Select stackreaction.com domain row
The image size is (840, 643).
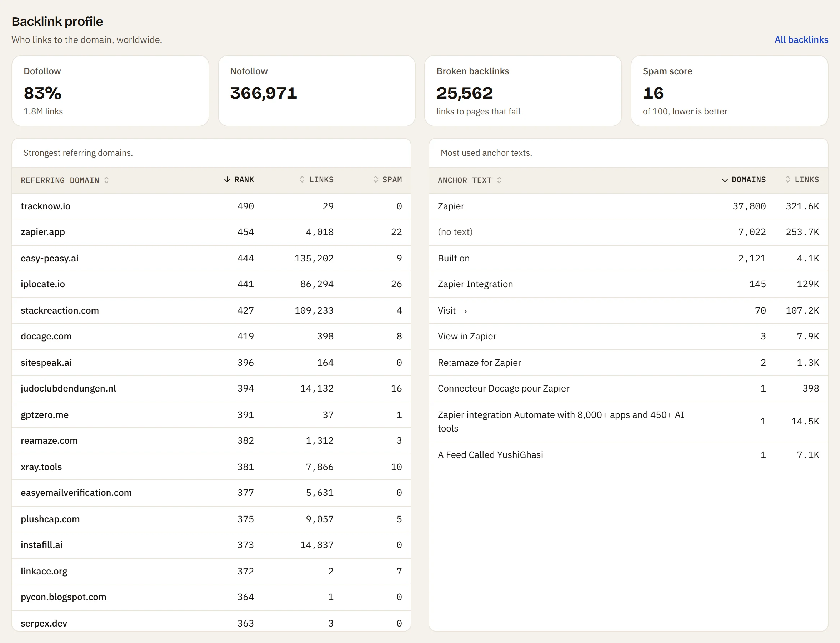point(211,310)
